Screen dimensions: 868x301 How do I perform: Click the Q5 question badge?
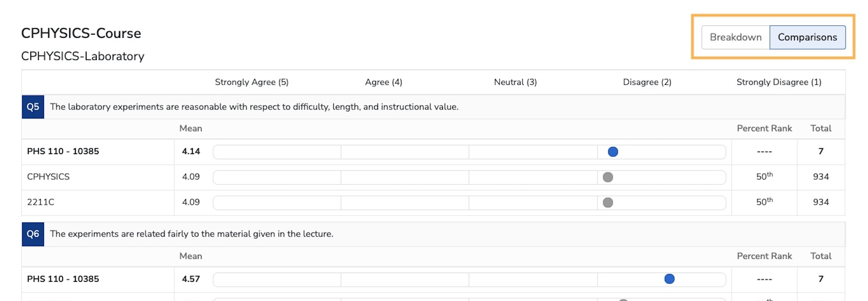pyautogui.click(x=33, y=107)
